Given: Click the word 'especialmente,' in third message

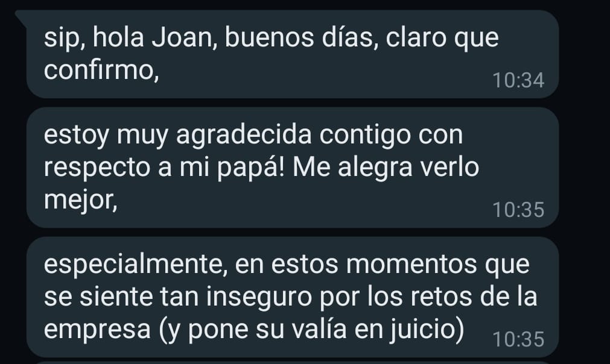Looking at the screenshot, I should (135, 265).
